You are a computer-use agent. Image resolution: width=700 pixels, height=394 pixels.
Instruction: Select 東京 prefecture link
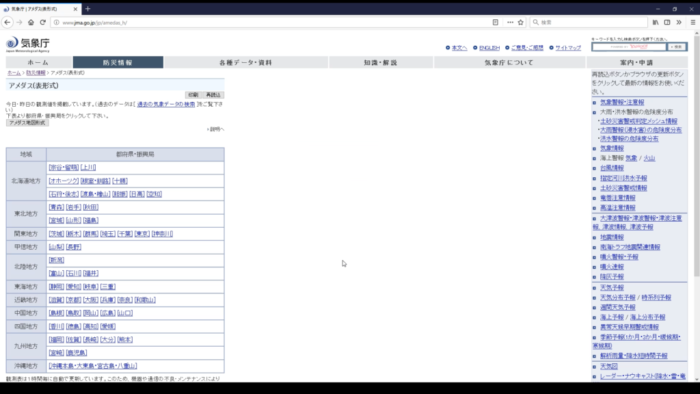pos(142,234)
